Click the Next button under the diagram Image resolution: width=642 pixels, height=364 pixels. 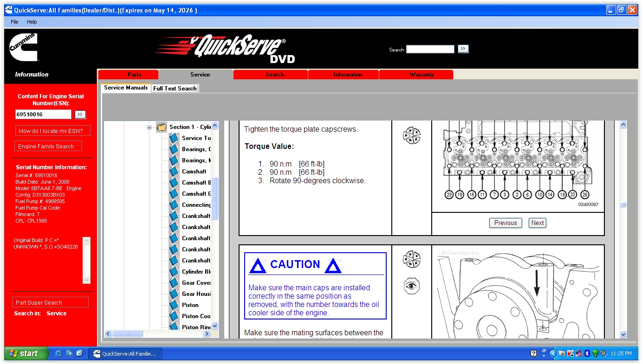538,223
